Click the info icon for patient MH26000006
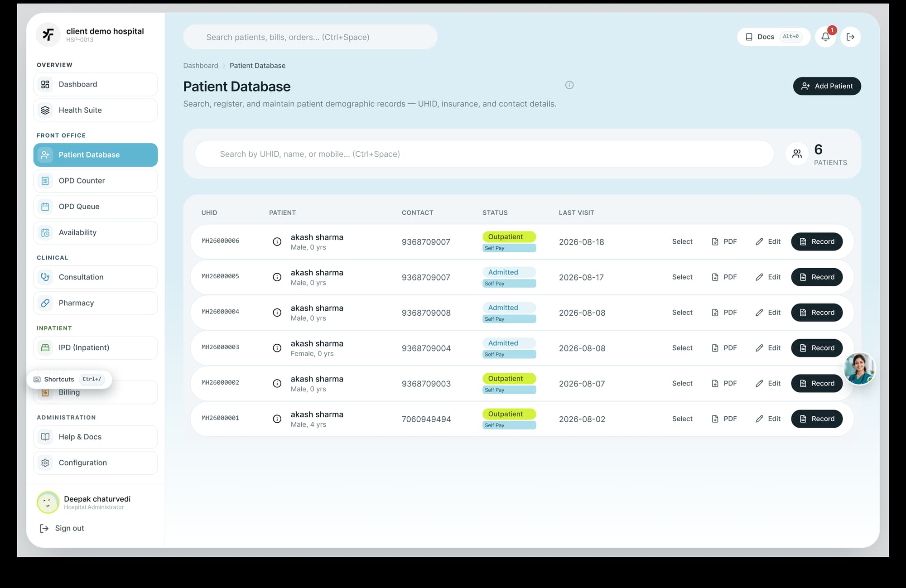Image resolution: width=906 pixels, height=588 pixels. [277, 242]
